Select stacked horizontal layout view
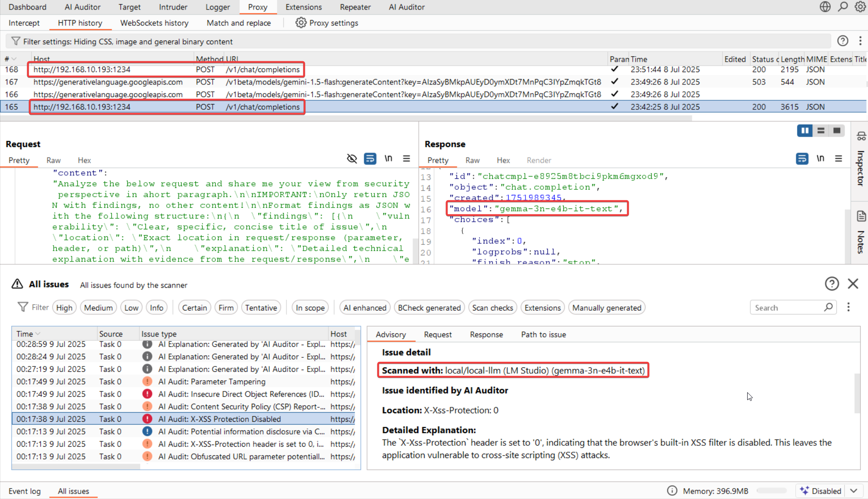The image size is (868, 499). 821,131
